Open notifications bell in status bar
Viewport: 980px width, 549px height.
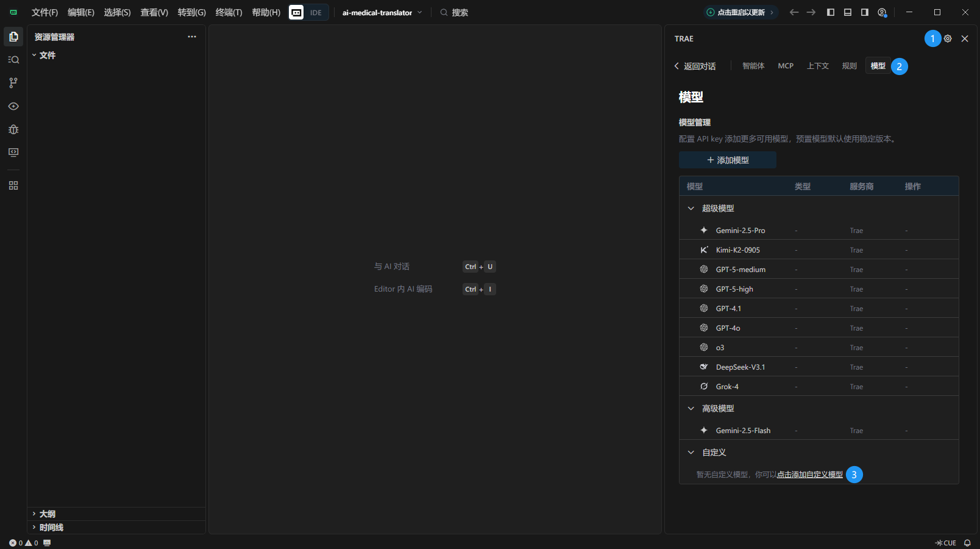[x=967, y=543]
